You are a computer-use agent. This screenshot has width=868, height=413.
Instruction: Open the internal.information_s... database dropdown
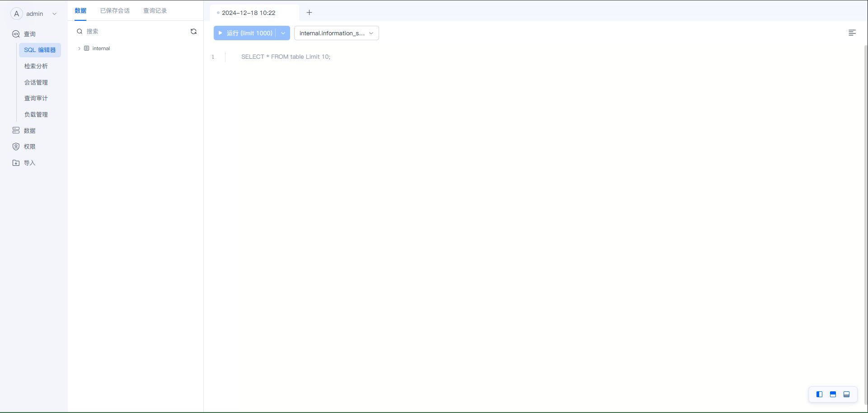[336, 33]
